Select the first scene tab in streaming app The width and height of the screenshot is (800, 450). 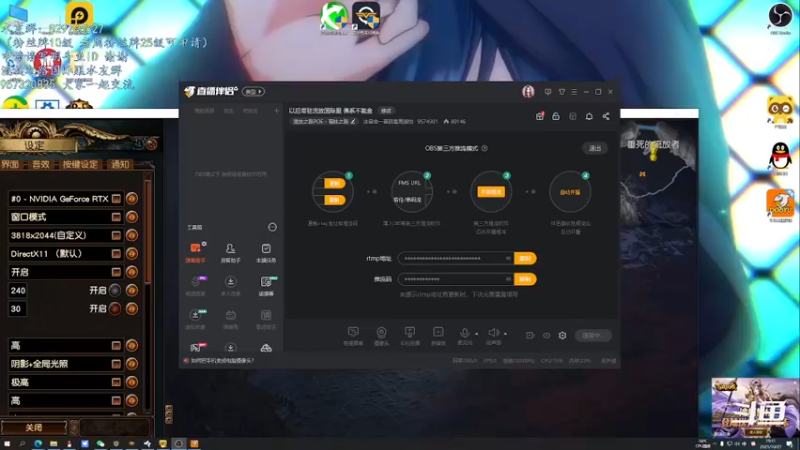coord(204,111)
